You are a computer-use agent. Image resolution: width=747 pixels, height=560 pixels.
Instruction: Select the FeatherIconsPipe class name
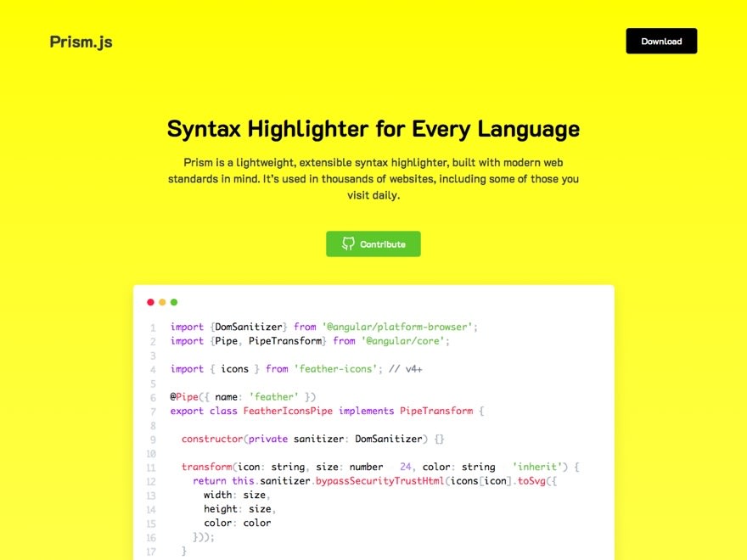288,411
